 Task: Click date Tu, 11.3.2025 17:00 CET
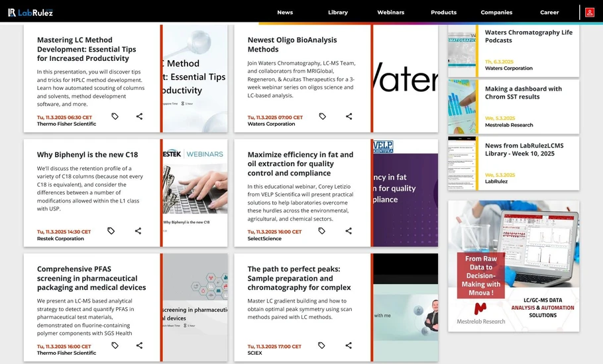(x=274, y=346)
